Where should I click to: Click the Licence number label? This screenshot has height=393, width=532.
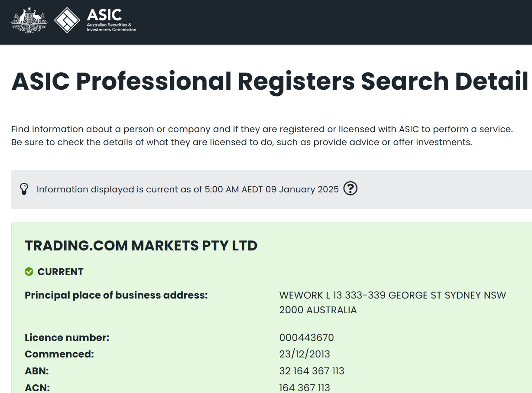67,338
